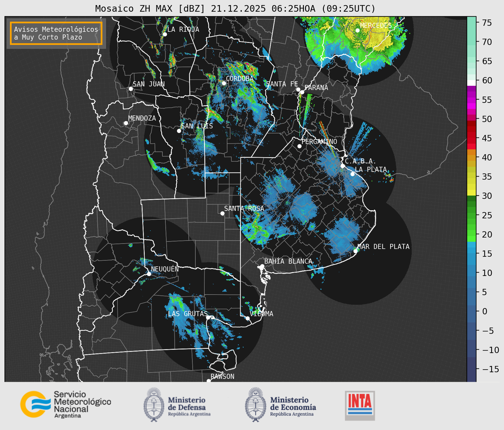The image size is (504, 430).
Task: Click the PERGAMINO label text
Action: tap(319, 142)
